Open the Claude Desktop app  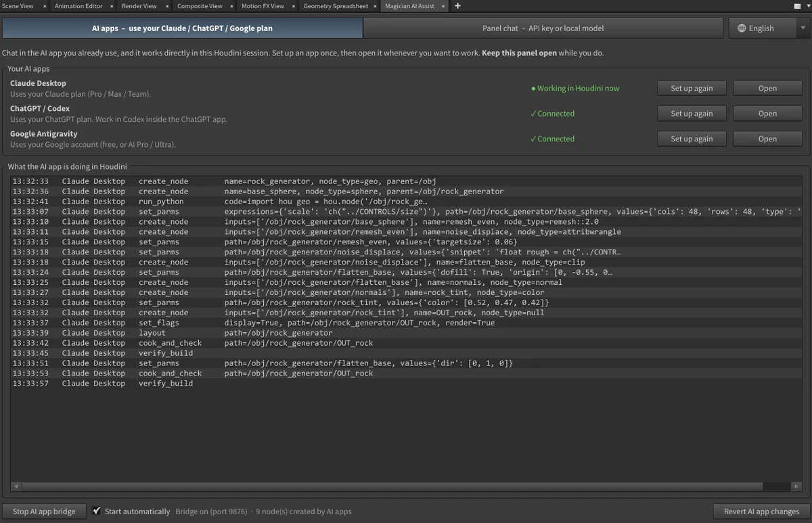[x=767, y=89]
